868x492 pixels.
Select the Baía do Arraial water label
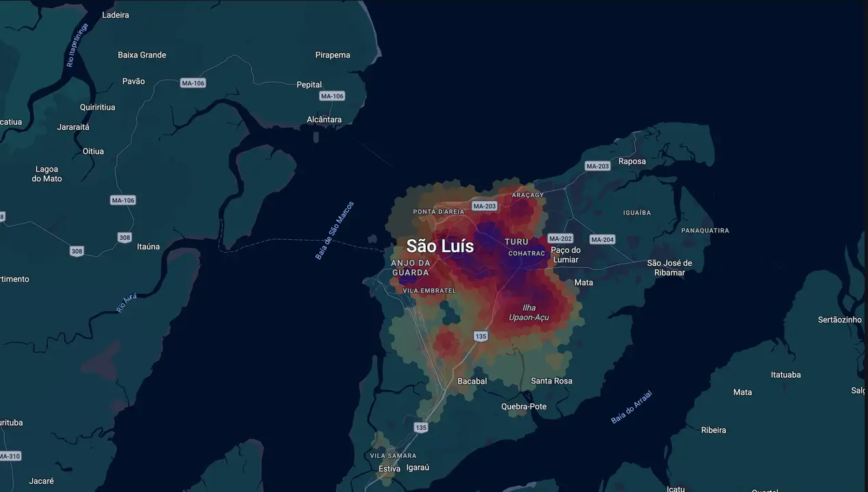pyautogui.click(x=632, y=407)
